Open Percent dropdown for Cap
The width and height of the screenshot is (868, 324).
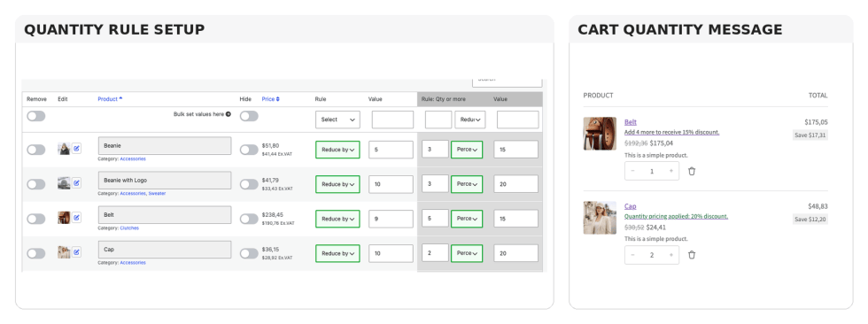[x=467, y=253]
